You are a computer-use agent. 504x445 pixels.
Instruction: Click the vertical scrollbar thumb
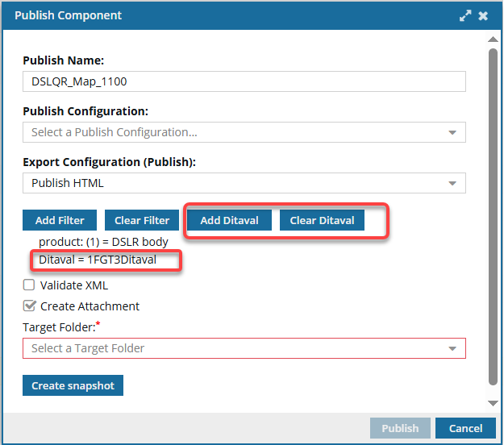pos(493,218)
